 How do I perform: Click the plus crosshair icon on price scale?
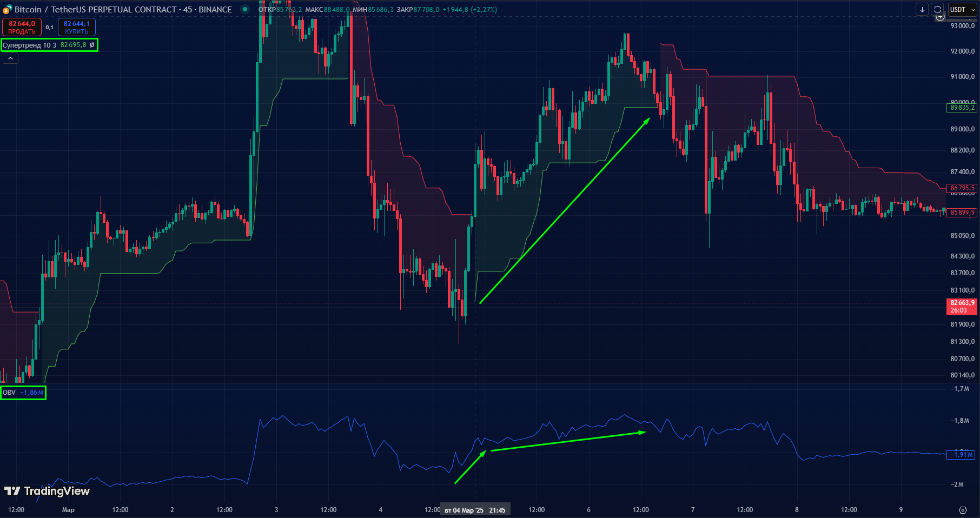tap(941, 17)
